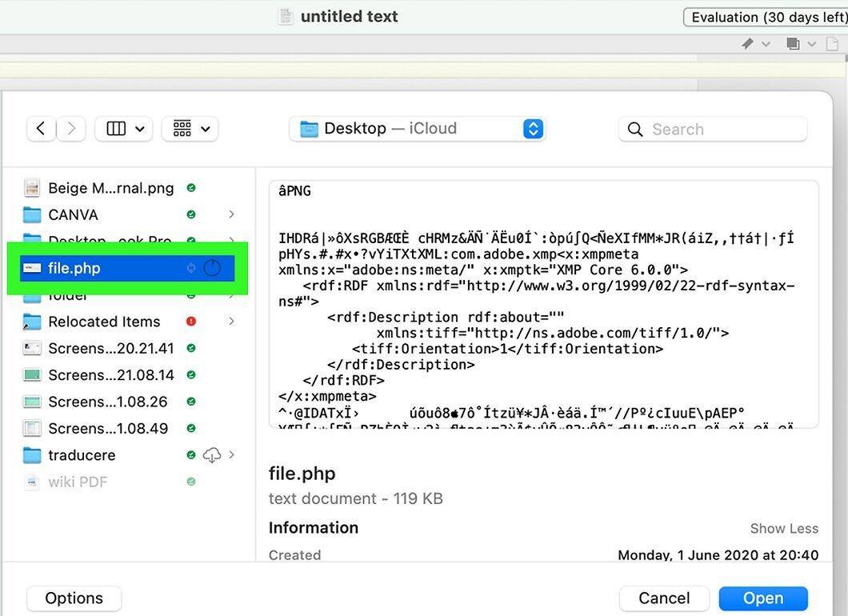Click the red sync error badge on Relocated Items

tap(191, 322)
